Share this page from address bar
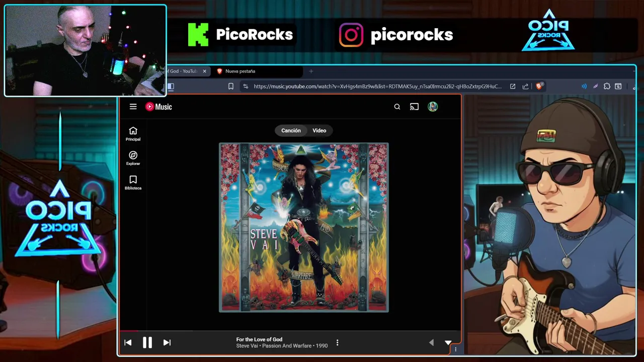 pyautogui.click(x=525, y=86)
